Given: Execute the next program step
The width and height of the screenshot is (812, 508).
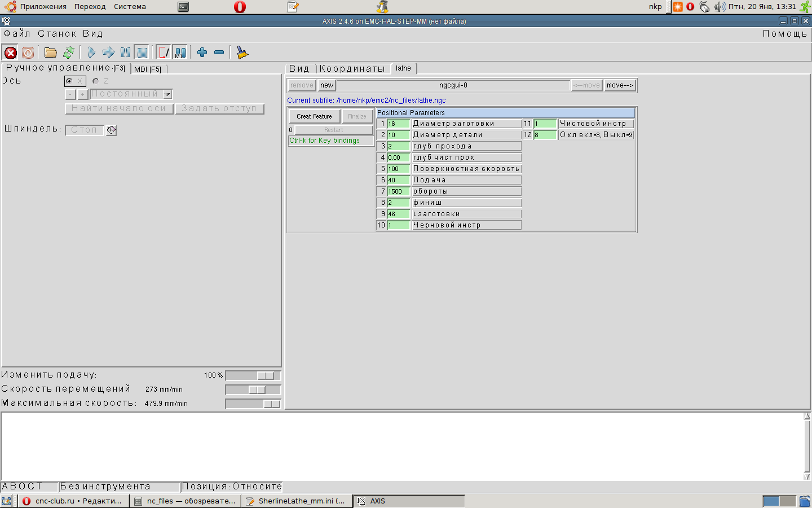Looking at the screenshot, I should [108, 52].
